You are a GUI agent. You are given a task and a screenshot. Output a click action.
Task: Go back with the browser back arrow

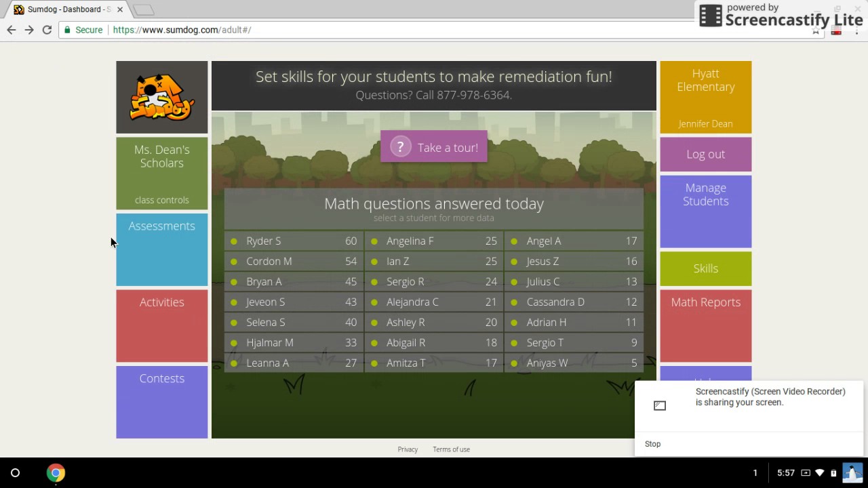click(x=12, y=30)
